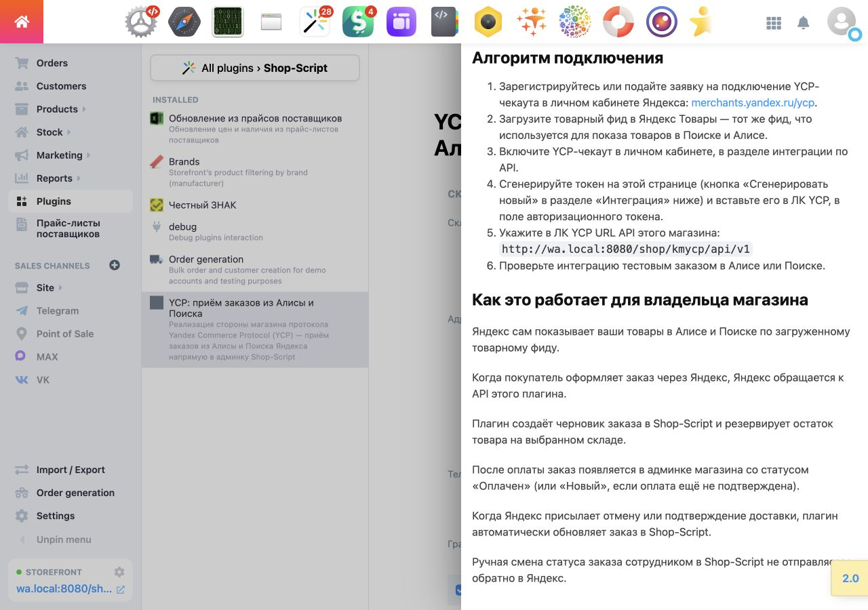Open the green binary matrix app
Image resolution: width=868 pixels, height=610 pixels.
click(x=228, y=22)
